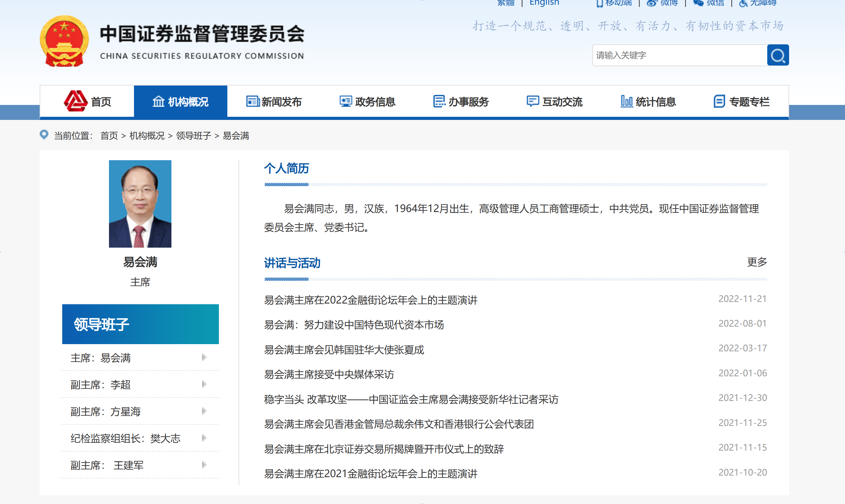Click the name 易会满 under the photo
This screenshot has height=504, width=845.
[140, 262]
